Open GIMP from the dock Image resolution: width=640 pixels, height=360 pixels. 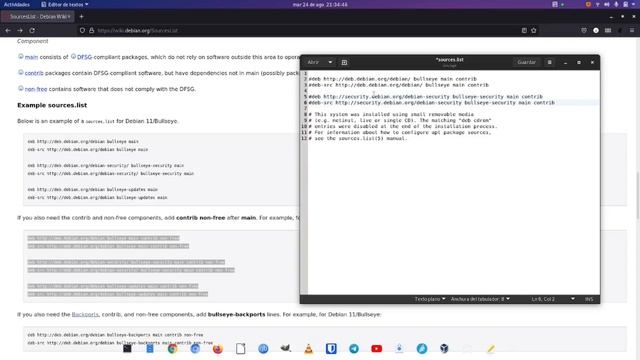[286, 348]
